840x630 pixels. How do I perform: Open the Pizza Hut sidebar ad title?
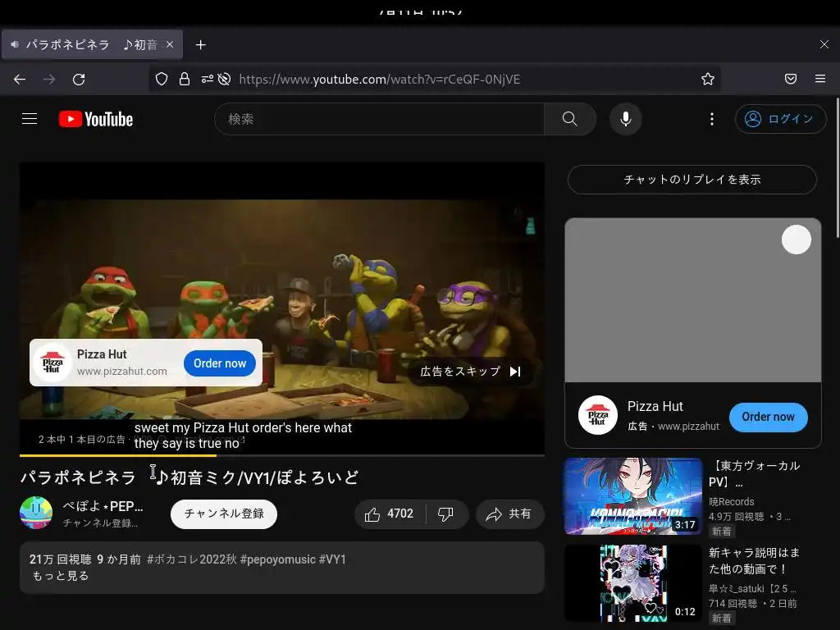tap(655, 407)
